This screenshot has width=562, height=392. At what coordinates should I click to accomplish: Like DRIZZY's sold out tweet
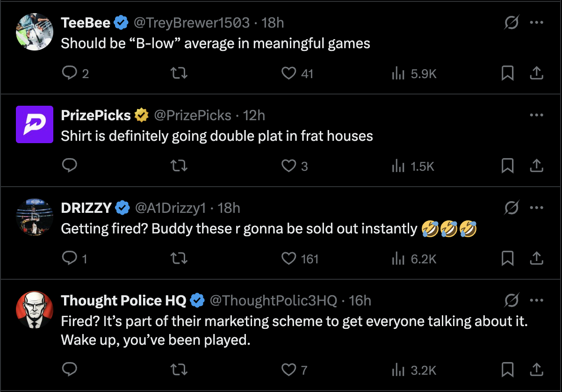(x=289, y=258)
